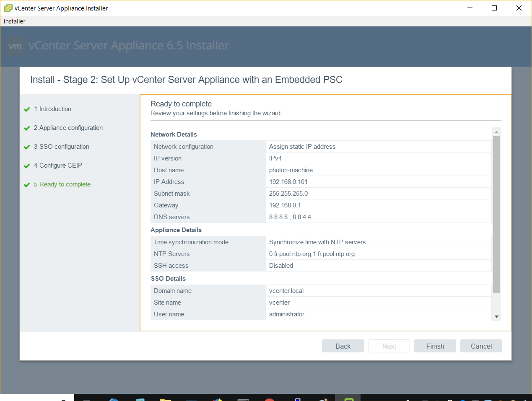Viewport: 532px width, 401px height.
Task: Click the Back button
Action: tap(343, 346)
